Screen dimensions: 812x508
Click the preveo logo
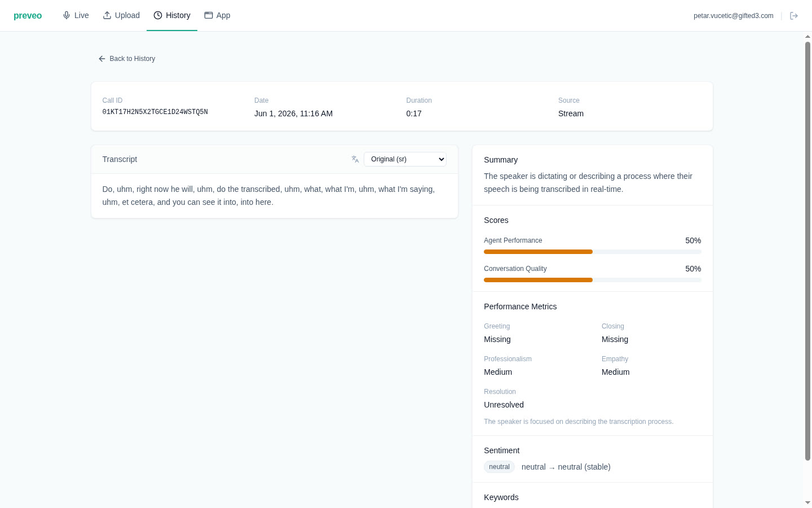click(x=28, y=16)
